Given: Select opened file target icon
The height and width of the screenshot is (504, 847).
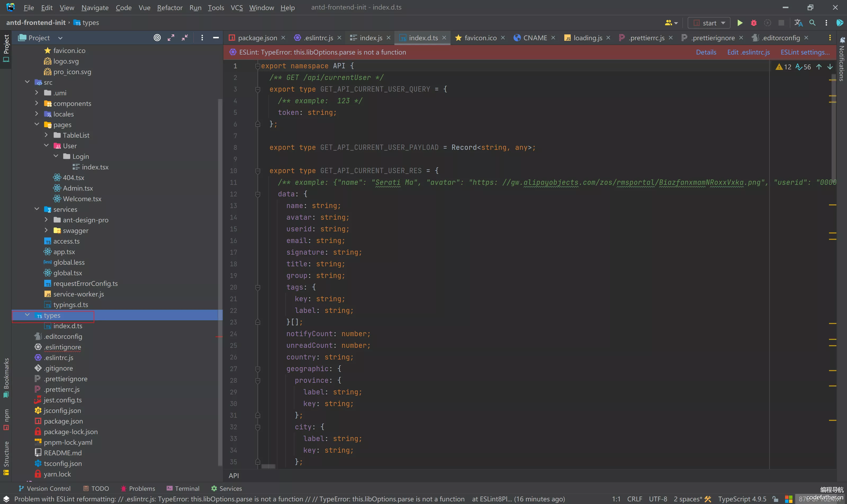Looking at the screenshot, I should pos(157,38).
